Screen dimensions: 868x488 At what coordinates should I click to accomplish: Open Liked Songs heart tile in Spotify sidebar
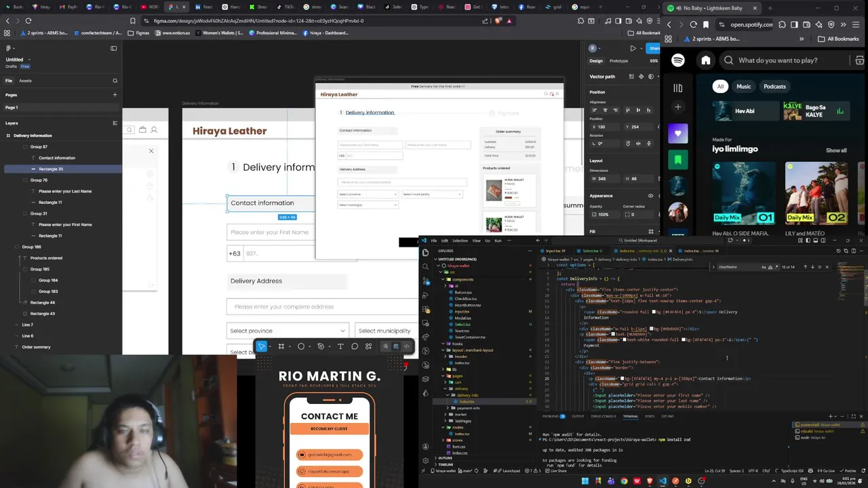click(677, 134)
